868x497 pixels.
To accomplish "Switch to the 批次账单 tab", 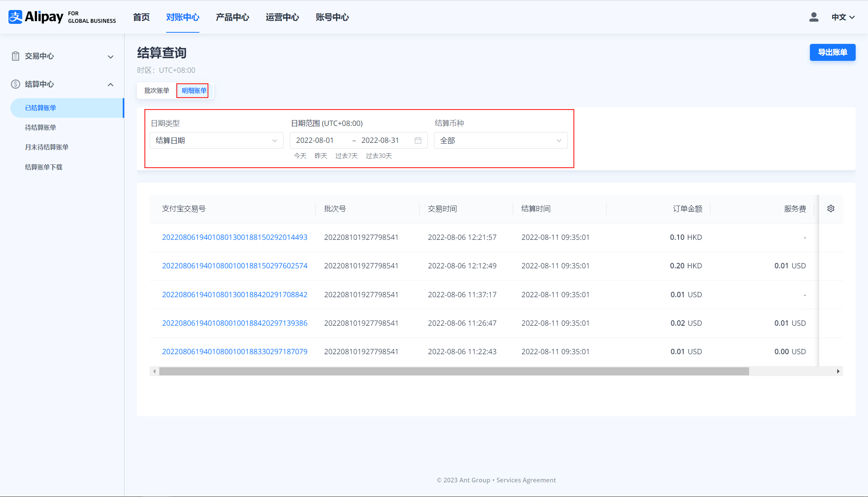I will point(157,90).
